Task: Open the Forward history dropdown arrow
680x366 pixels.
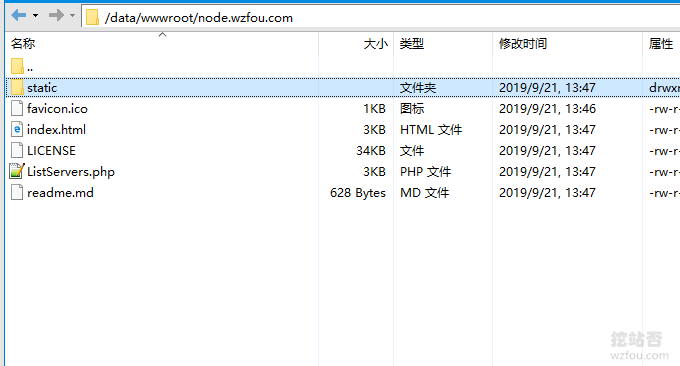Action: click(72, 16)
